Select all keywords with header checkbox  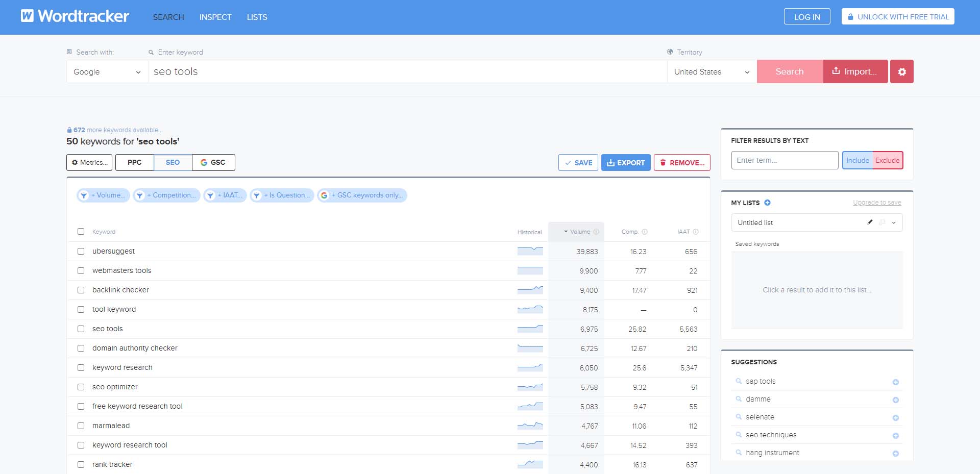(x=81, y=231)
